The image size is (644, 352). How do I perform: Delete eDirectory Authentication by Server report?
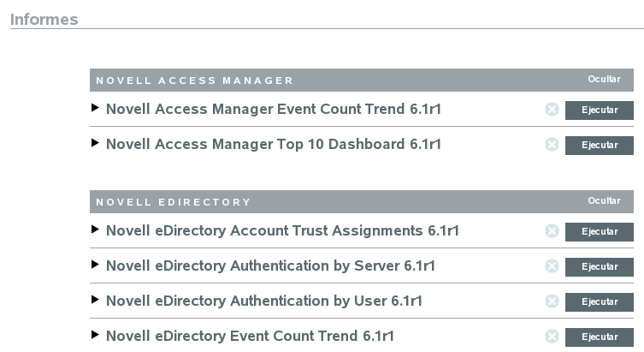click(x=552, y=266)
